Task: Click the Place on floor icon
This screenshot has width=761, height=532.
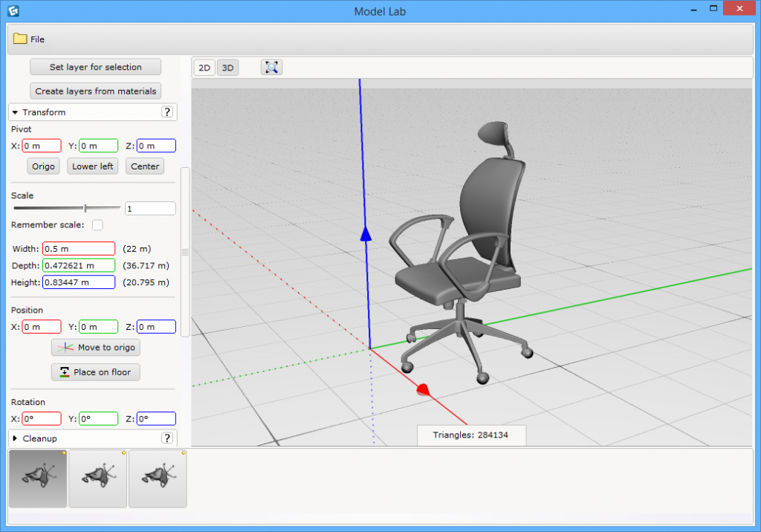Action: (x=62, y=372)
